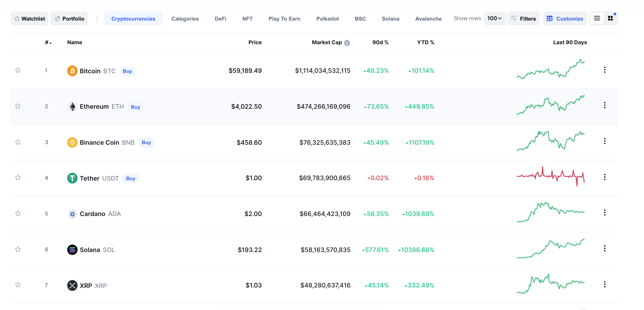Open Tether 90-day sparkline chart
Viewport: 644px width, 310px height.
click(x=551, y=176)
